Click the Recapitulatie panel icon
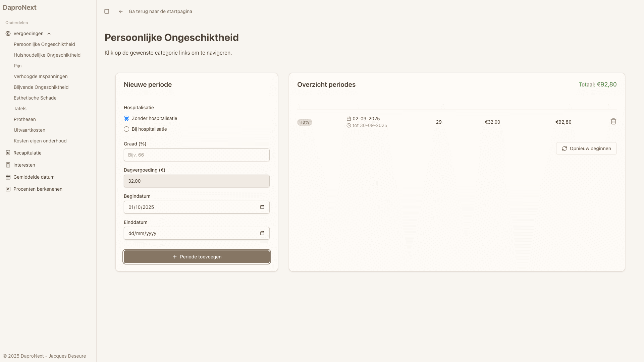Screen dimensions: 644x362 coord(8,153)
